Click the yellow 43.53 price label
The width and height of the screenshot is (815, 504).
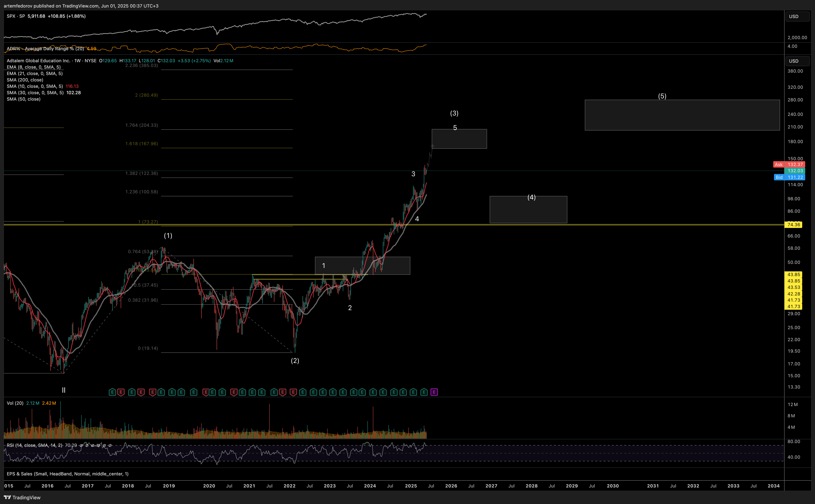click(x=794, y=287)
